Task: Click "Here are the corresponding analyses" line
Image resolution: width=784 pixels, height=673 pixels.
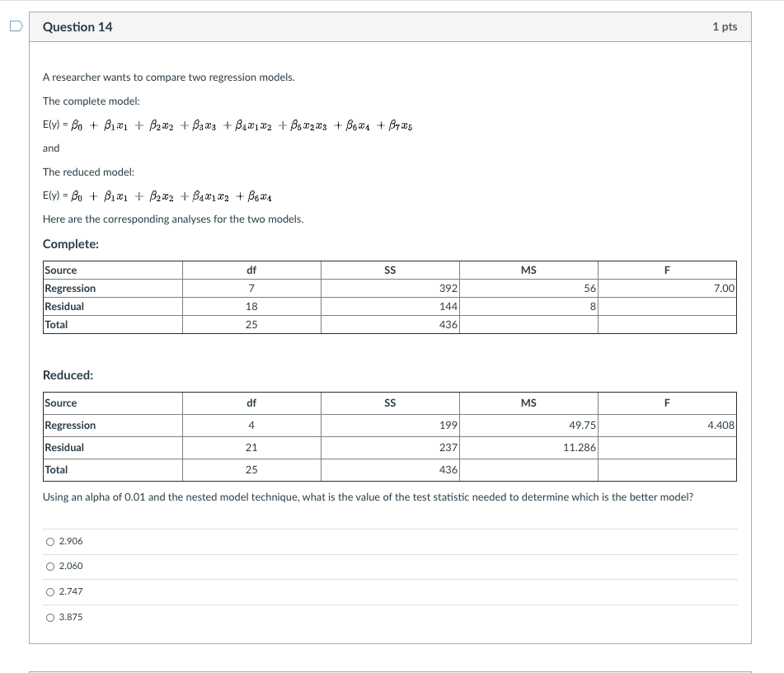Action: tap(173, 219)
